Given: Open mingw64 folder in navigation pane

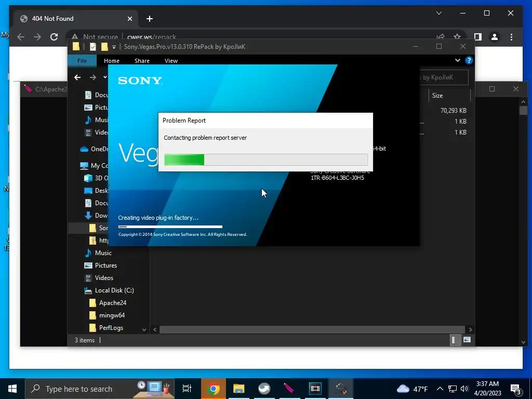Looking at the screenshot, I should coord(112,315).
